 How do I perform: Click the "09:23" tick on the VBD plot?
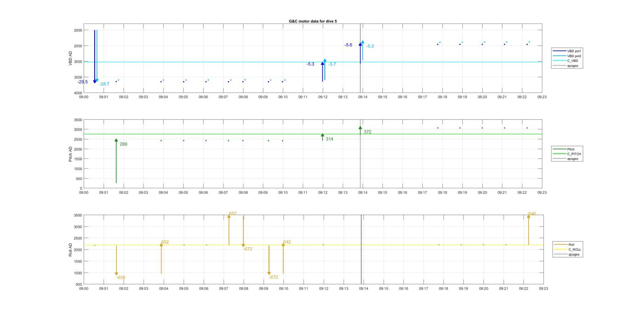coord(542,97)
